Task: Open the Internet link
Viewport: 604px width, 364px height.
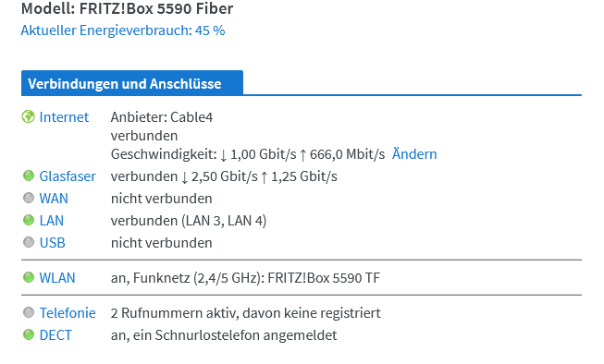Action: click(64, 117)
